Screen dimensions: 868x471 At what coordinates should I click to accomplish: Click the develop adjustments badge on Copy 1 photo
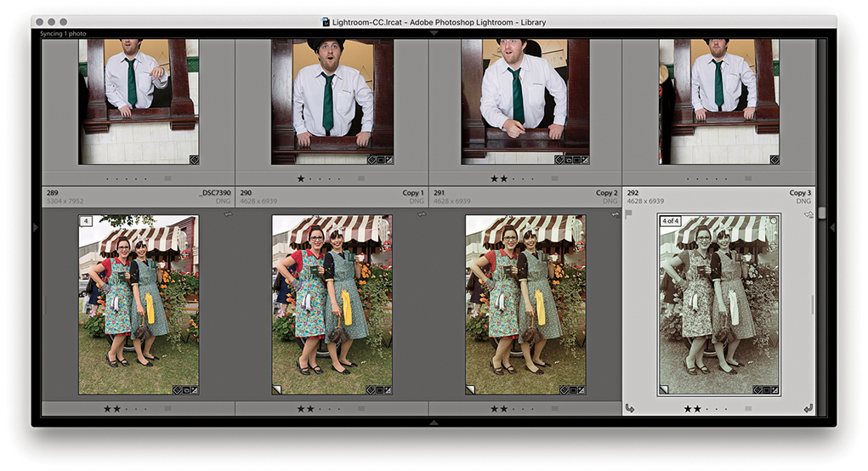click(x=388, y=389)
